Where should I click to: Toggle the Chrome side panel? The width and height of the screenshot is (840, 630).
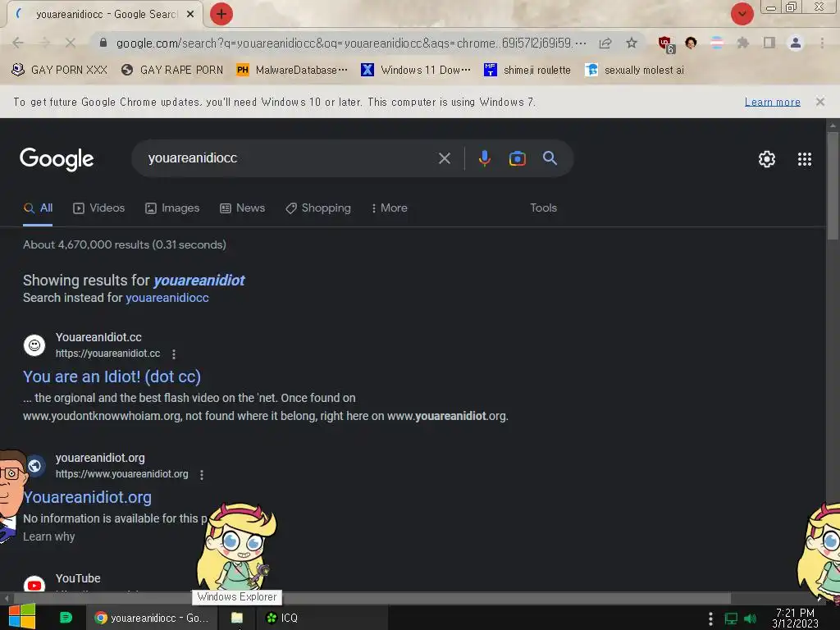769,43
